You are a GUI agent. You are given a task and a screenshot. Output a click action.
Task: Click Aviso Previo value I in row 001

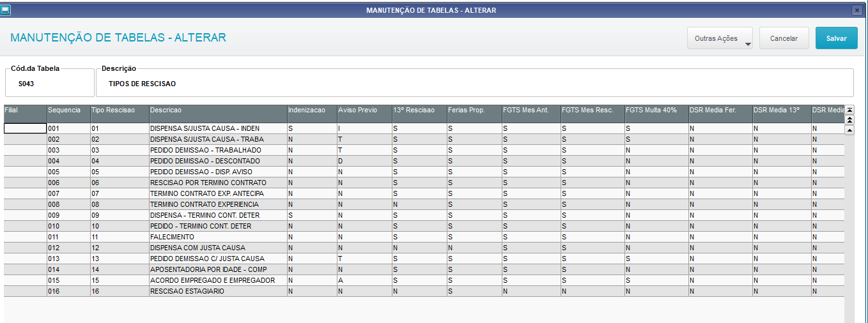click(364, 128)
